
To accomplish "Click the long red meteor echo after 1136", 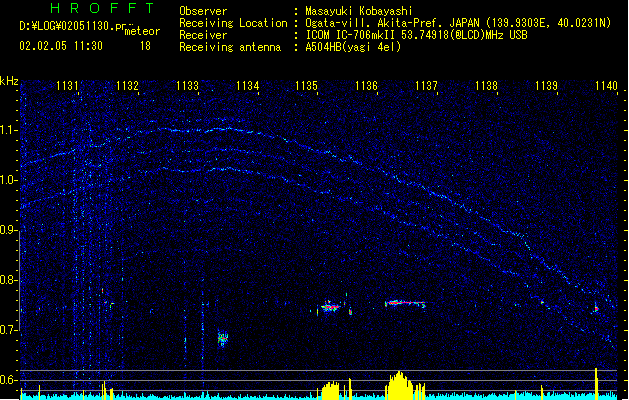I will pyautogui.click(x=405, y=304).
